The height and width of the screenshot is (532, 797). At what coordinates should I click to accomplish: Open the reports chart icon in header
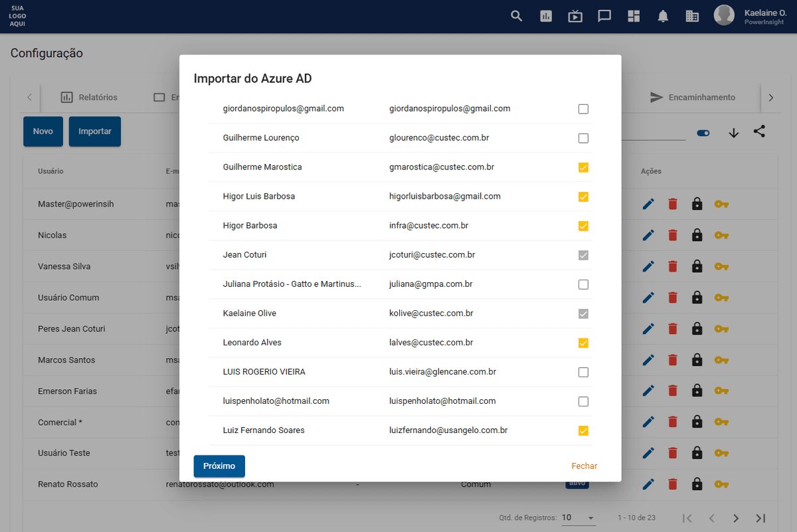click(x=546, y=17)
